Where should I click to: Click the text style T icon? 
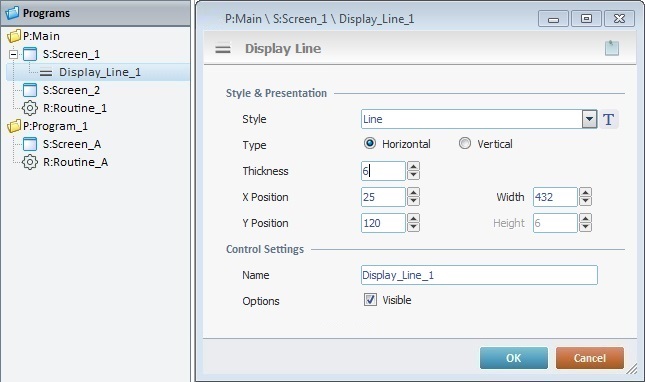609,120
